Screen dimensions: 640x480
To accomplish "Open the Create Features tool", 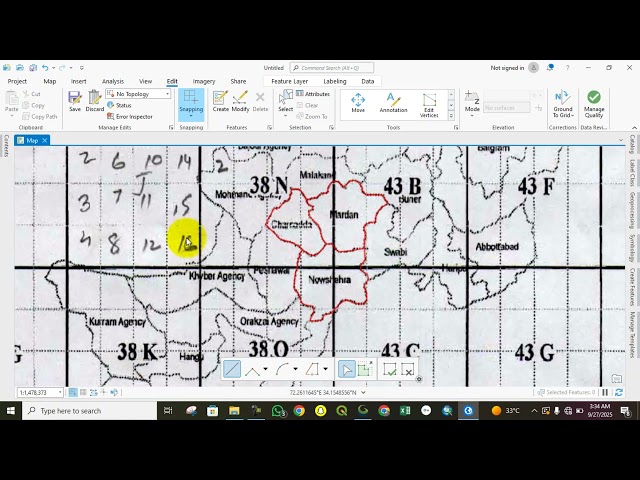I will tap(220, 101).
